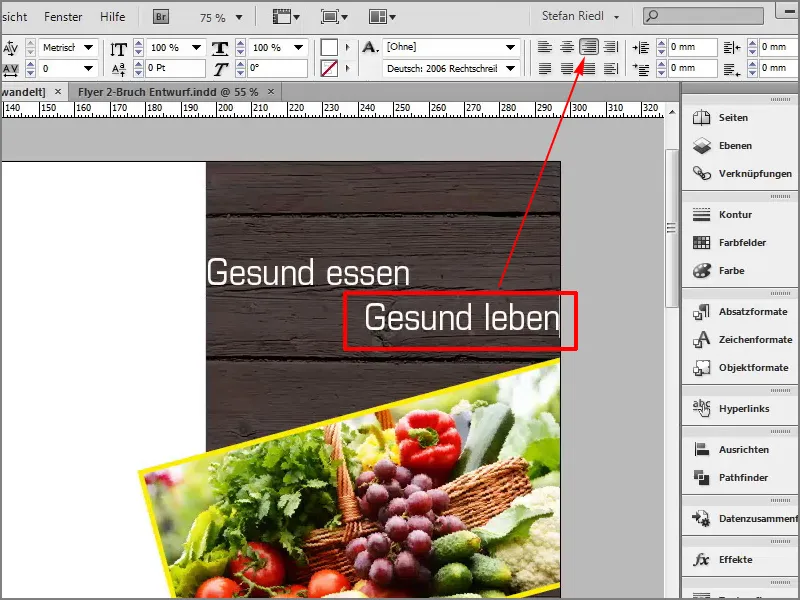Image resolution: width=800 pixels, height=600 pixels.
Task: Click the kerning AV icon
Action: [x=11, y=48]
